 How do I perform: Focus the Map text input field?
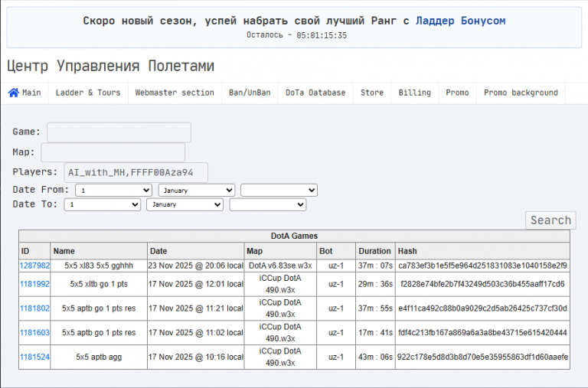pos(113,152)
